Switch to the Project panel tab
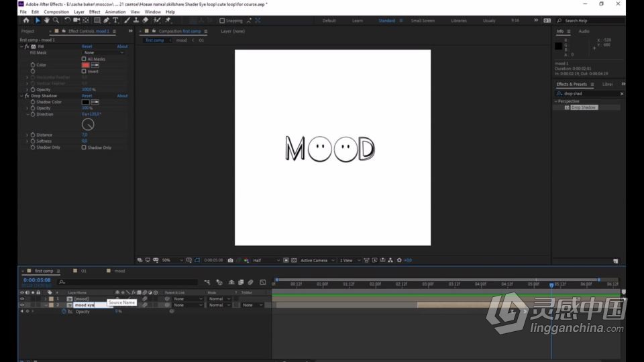This screenshot has width=644, height=362. click(x=28, y=32)
